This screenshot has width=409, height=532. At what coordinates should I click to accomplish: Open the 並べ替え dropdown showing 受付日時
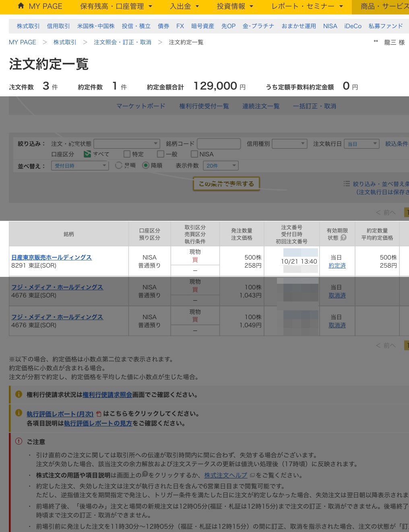[x=80, y=166]
